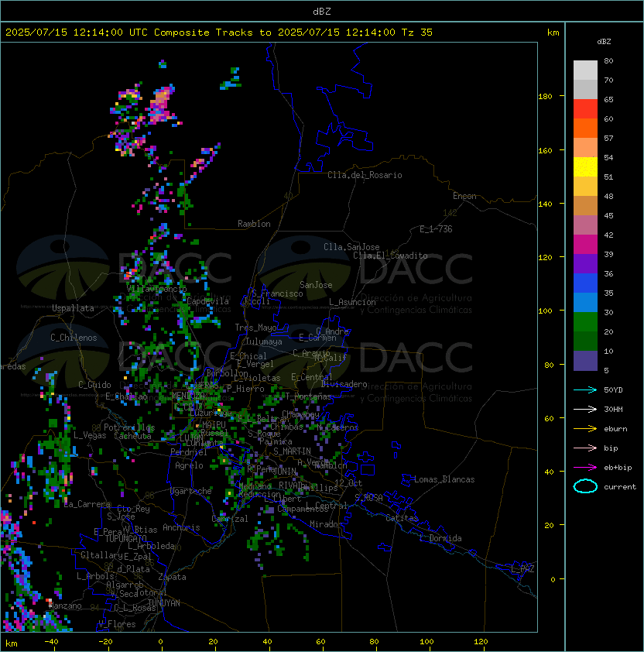
Task: Click the magenta eb+bip arrow icon
Action: pos(585,468)
